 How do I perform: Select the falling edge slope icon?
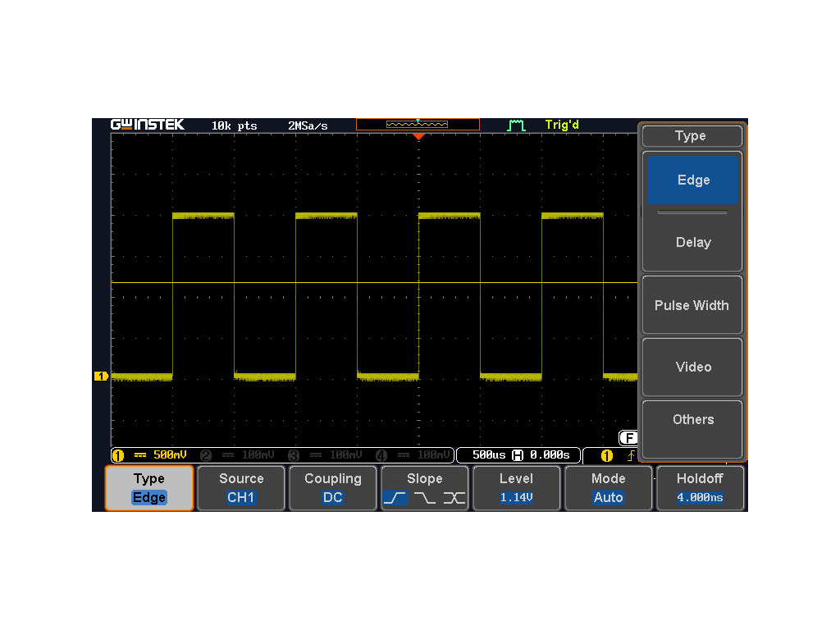tap(424, 498)
